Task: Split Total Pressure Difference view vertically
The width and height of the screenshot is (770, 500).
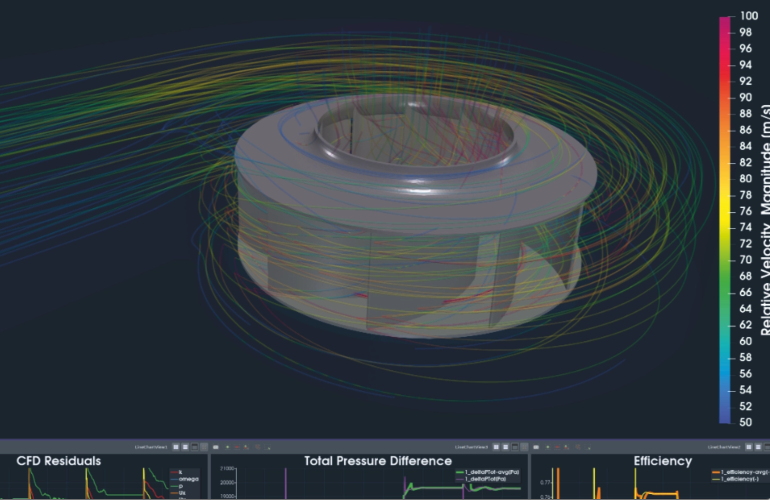Action: pyautogui.click(x=507, y=446)
